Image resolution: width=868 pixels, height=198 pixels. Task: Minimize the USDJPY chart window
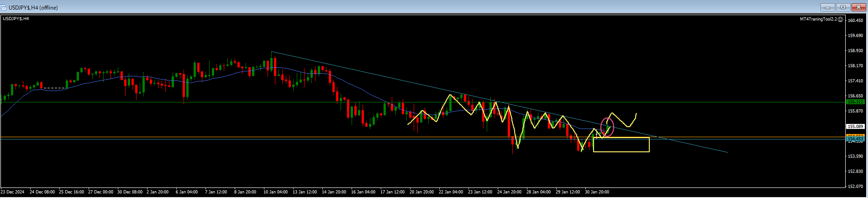point(827,7)
